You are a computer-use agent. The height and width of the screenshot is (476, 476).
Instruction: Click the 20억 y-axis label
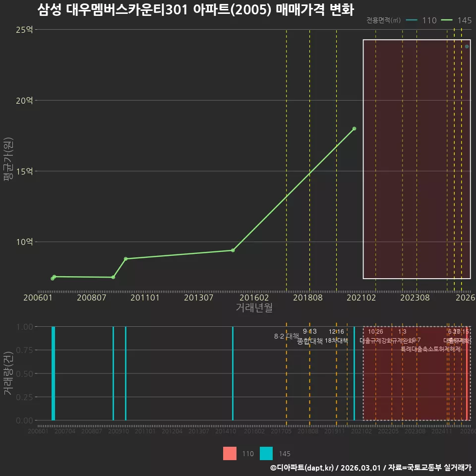(x=24, y=101)
